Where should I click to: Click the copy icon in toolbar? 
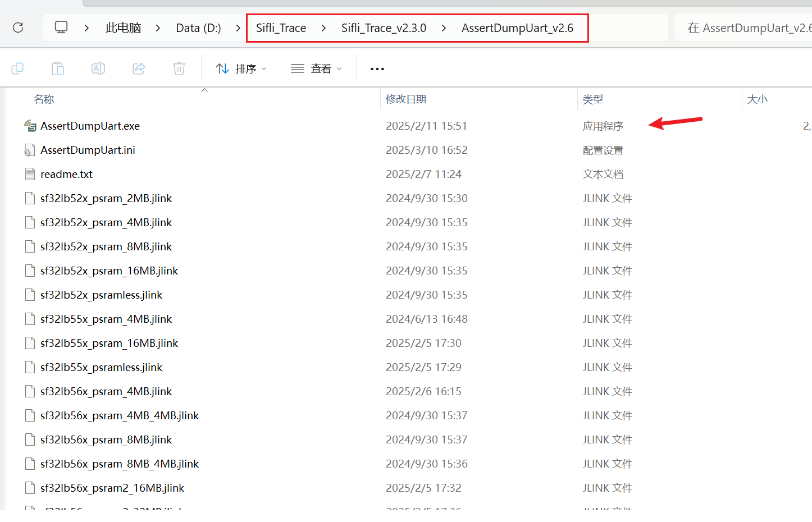(x=17, y=68)
